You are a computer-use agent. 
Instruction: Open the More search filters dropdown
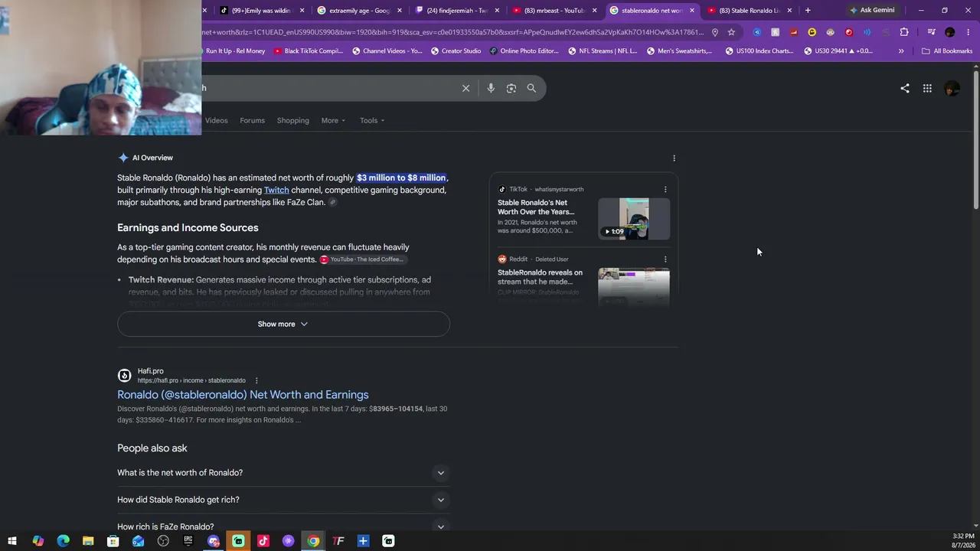point(333,120)
